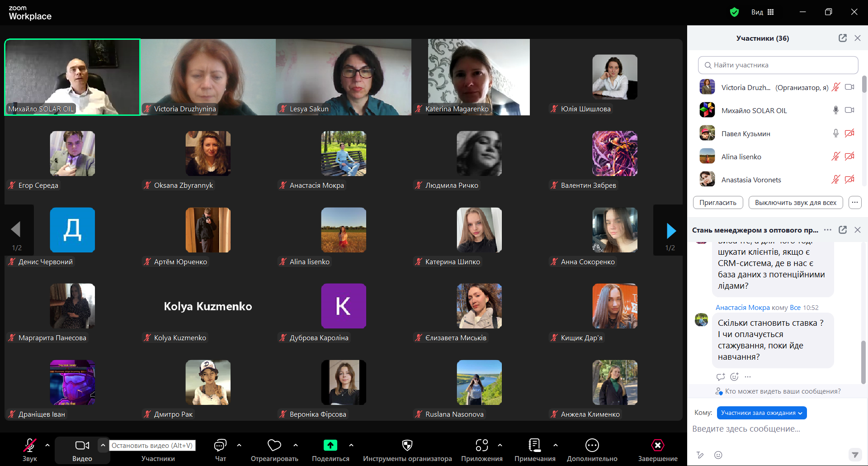Click camera-off icon for Павел Кузьмин

[x=850, y=133]
